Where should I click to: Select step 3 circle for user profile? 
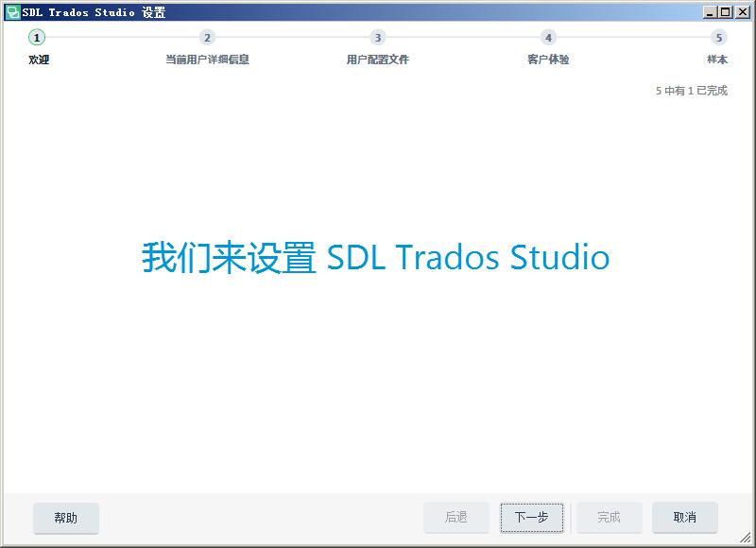[x=377, y=38]
